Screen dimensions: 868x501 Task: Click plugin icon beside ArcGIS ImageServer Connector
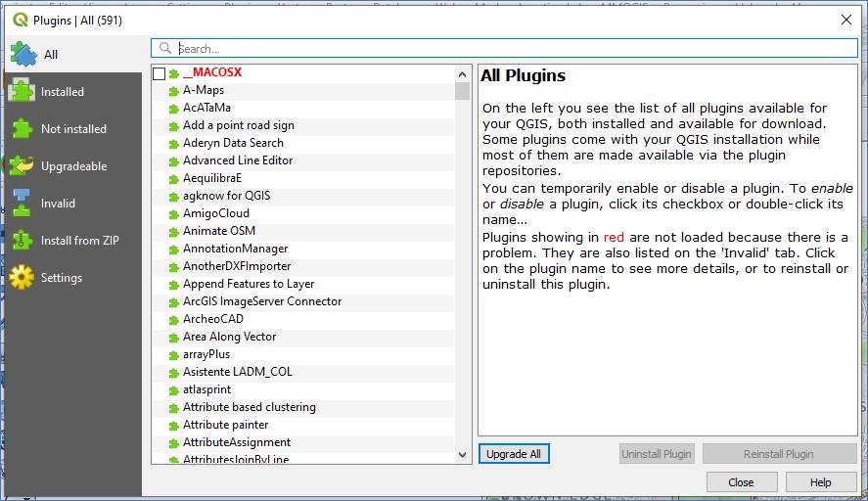(x=174, y=302)
